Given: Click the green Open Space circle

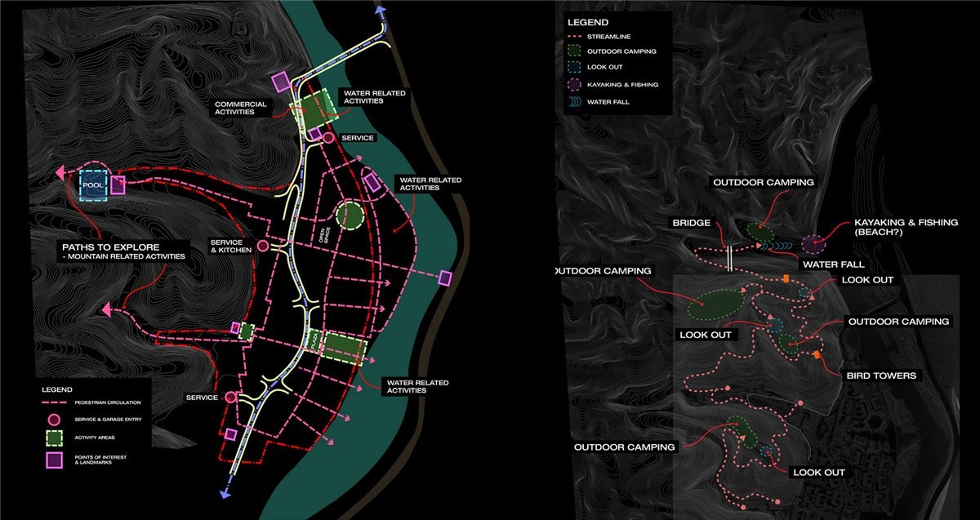Looking at the screenshot, I should [x=350, y=216].
